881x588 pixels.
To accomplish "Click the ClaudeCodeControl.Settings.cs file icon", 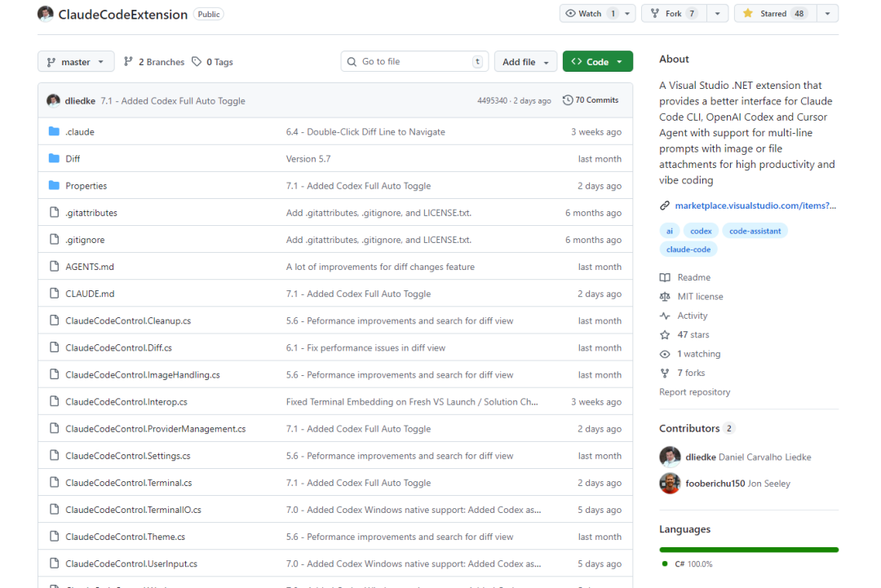I will 54,455.
